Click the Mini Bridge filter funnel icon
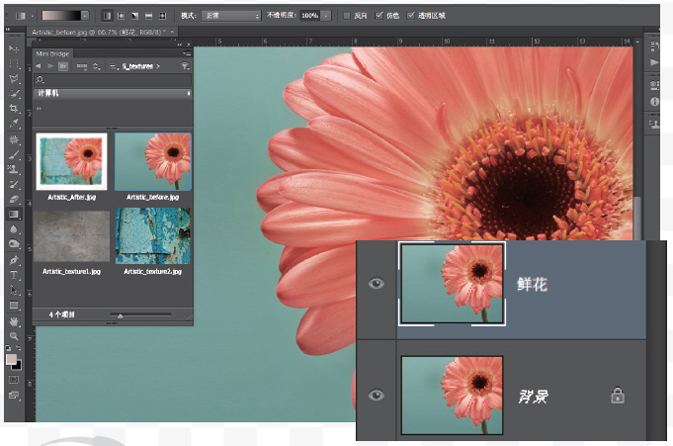This screenshot has width=673, height=446. [185, 66]
